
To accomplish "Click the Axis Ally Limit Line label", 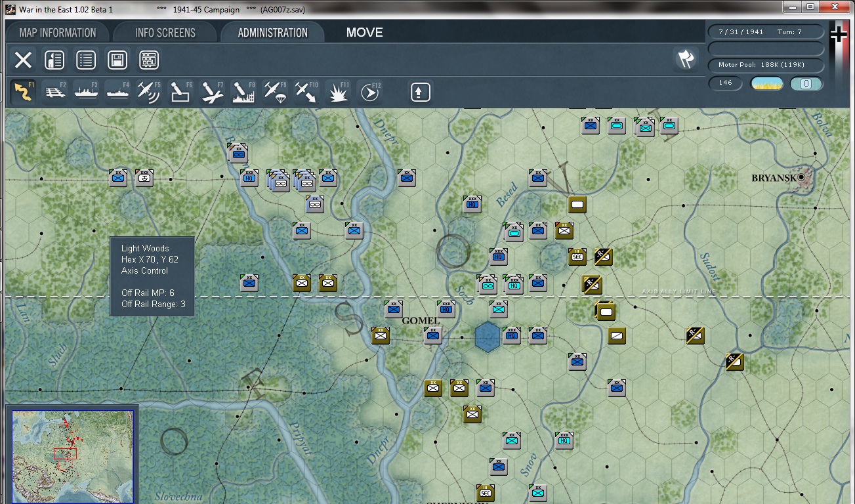I will tap(679, 291).
